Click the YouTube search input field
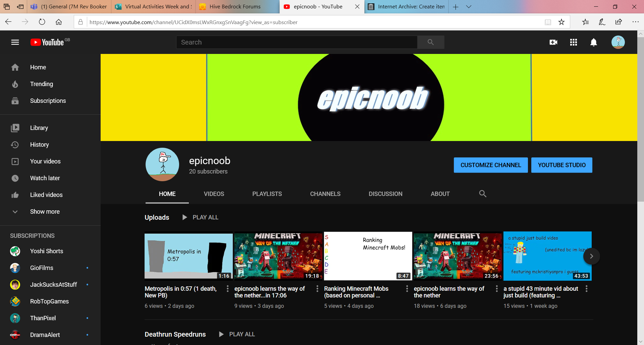 297,42
